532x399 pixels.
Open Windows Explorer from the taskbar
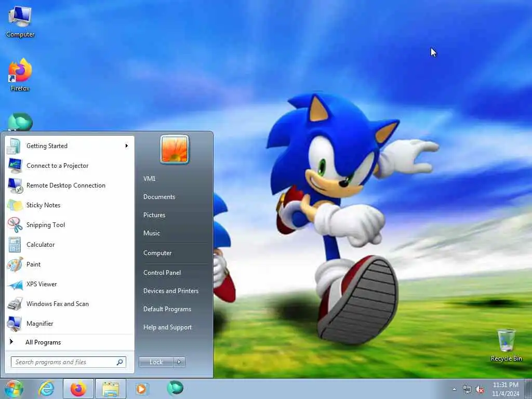tap(111, 389)
